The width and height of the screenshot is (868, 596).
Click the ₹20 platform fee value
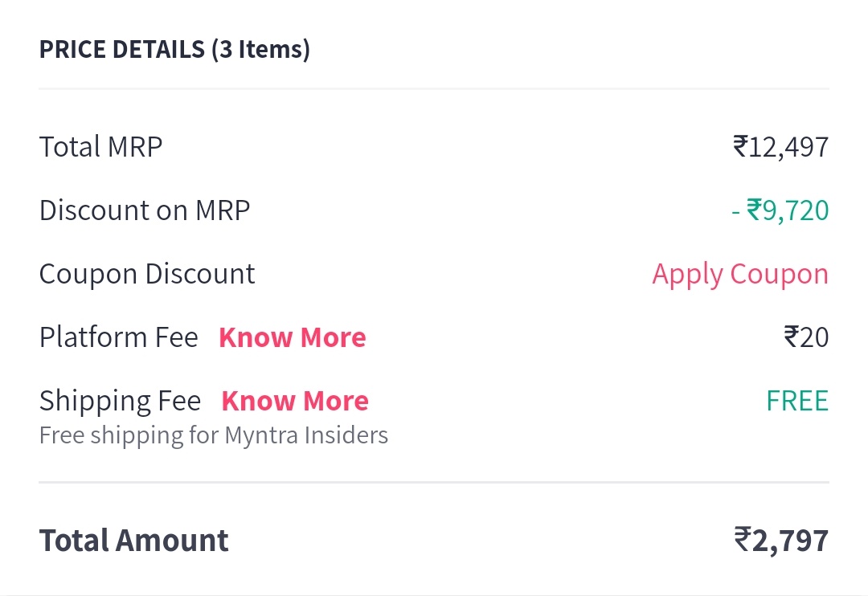coord(806,337)
